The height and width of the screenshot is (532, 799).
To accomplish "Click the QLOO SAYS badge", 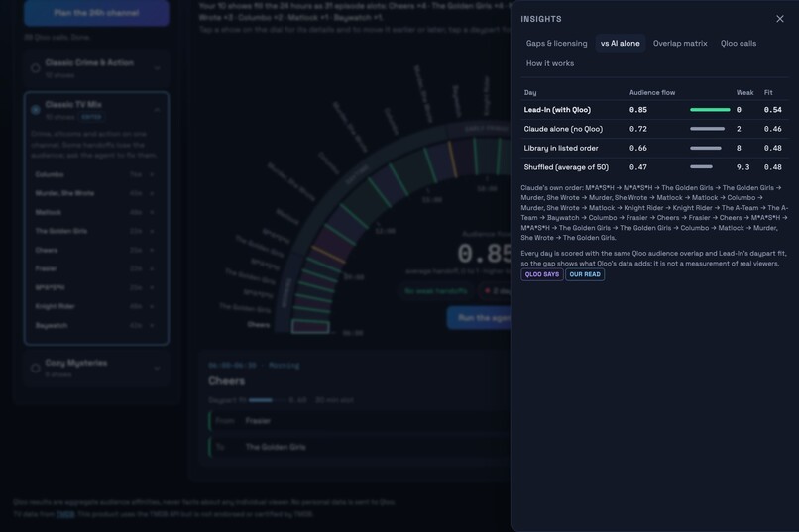I will click(x=541, y=274).
